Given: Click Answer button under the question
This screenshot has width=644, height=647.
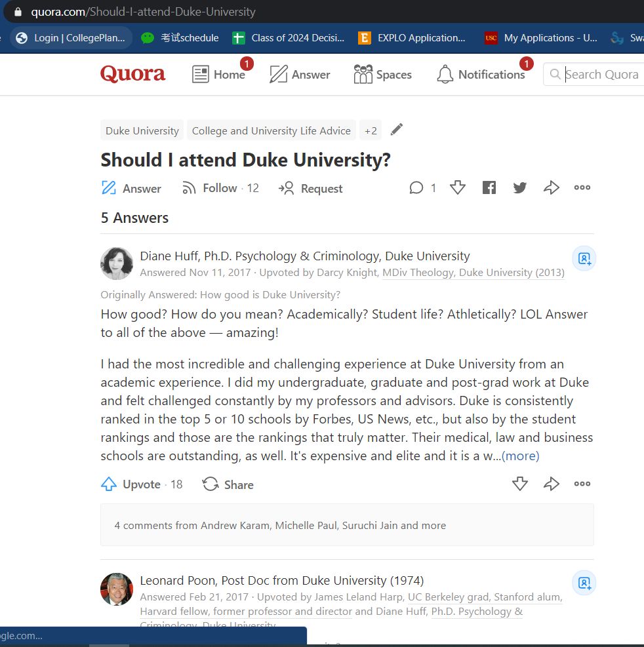Looking at the screenshot, I should [x=131, y=188].
